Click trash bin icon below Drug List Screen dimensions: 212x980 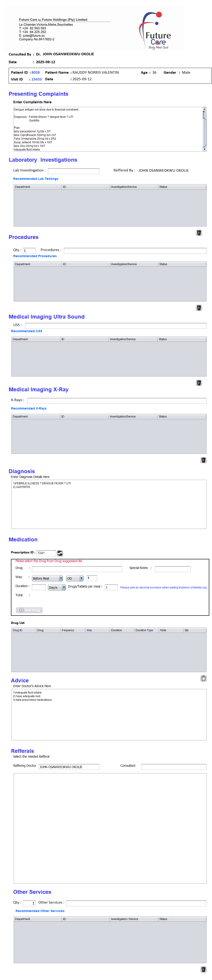[x=203, y=678]
